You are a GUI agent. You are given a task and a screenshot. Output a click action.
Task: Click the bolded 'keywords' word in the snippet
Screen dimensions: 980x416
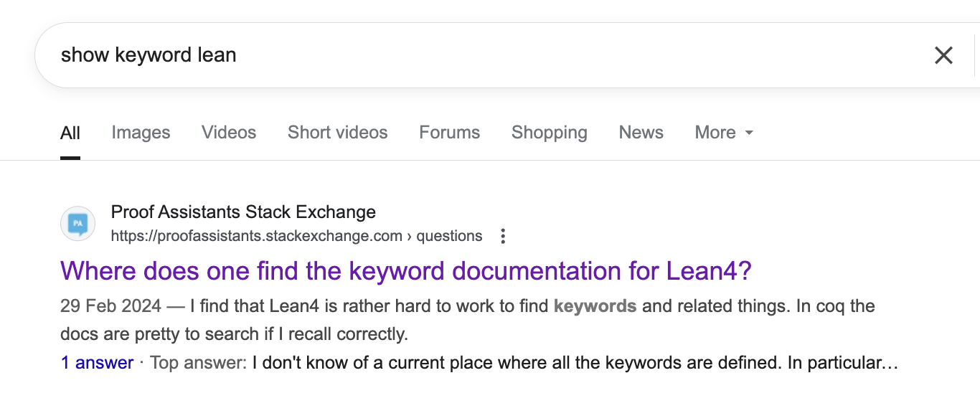(595, 306)
